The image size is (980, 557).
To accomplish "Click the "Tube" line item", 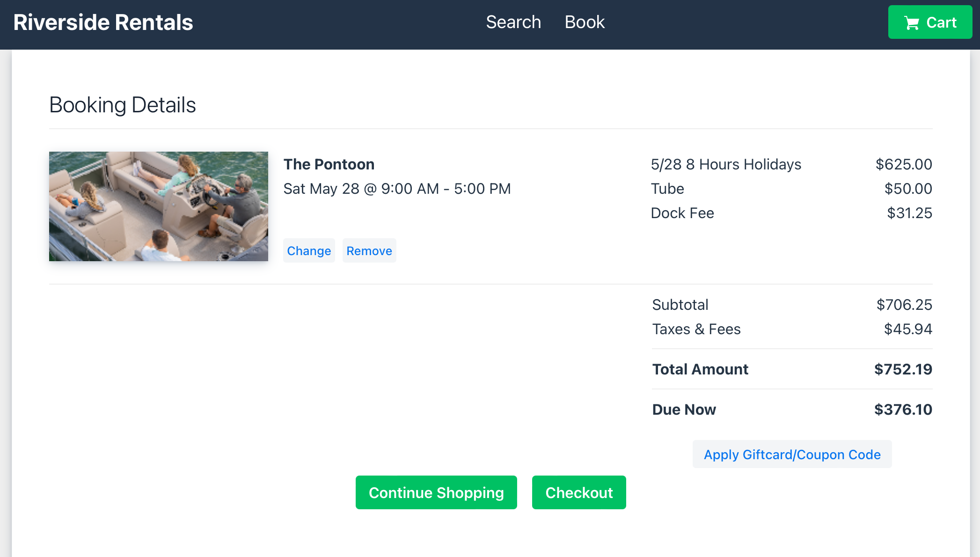I will pos(667,189).
